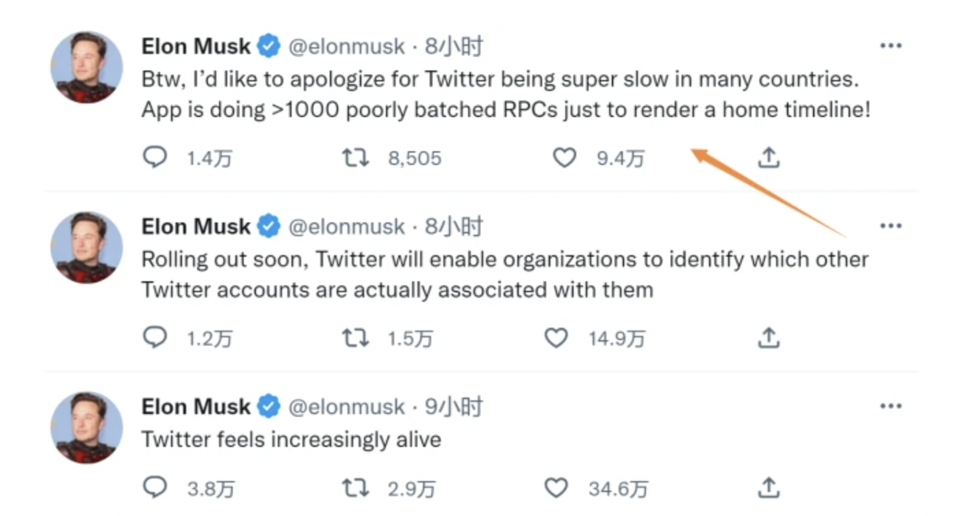Screen dimensions: 980x516
Task: Open the @elonmusk handle in the second tweet
Action: point(346,227)
